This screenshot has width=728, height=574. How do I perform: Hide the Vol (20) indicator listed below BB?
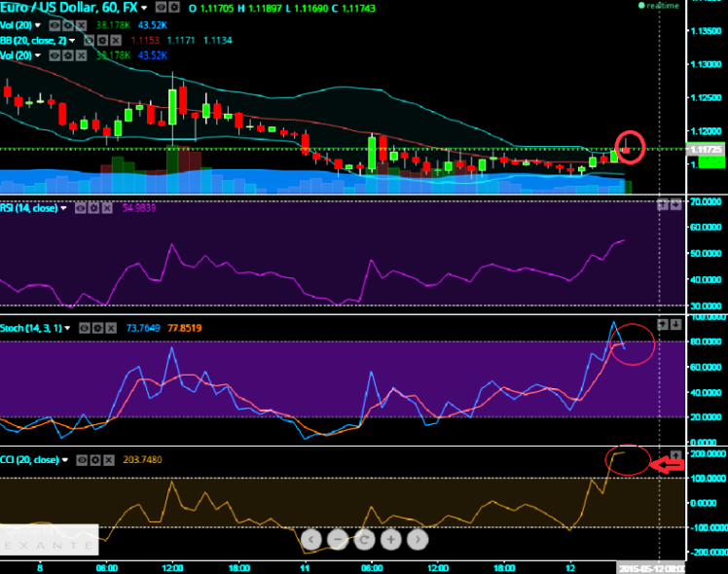[x=55, y=55]
